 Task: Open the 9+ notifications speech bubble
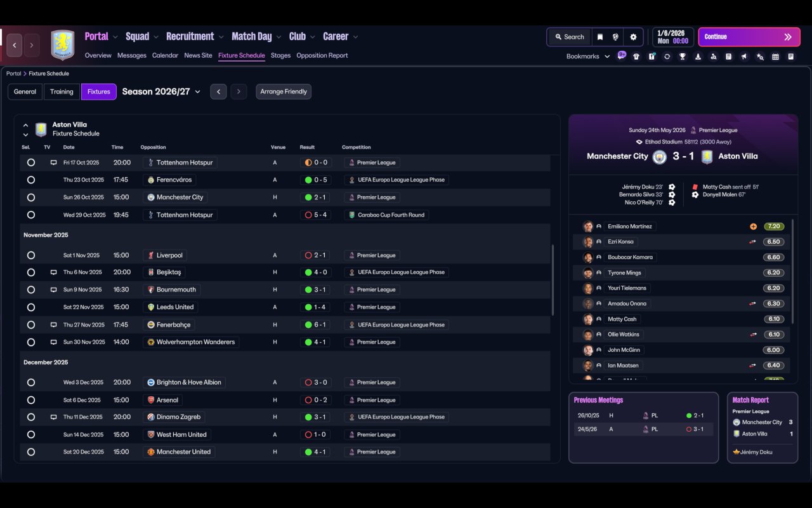pyautogui.click(x=622, y=55)
